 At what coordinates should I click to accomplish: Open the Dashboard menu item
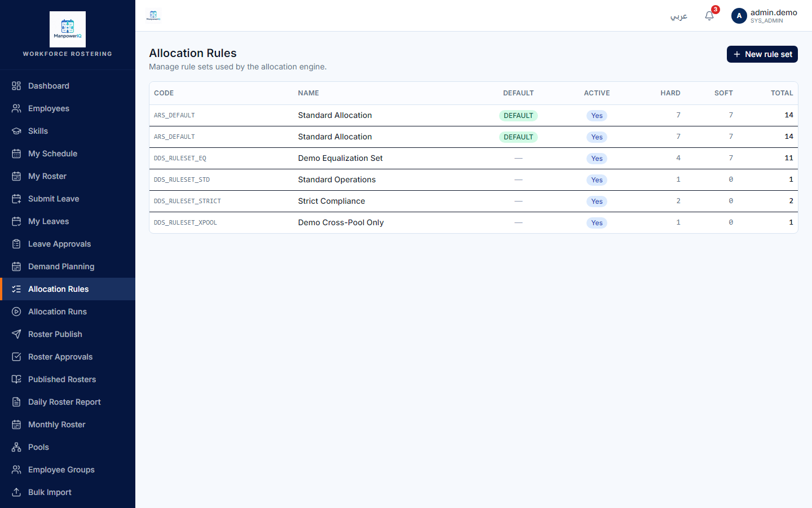click(x=68, y=86)
